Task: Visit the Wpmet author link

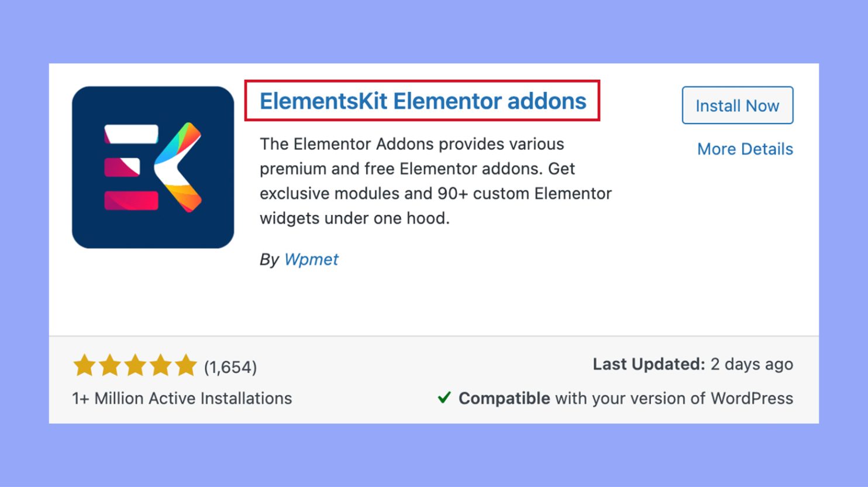Action: [x=311, y=259]
